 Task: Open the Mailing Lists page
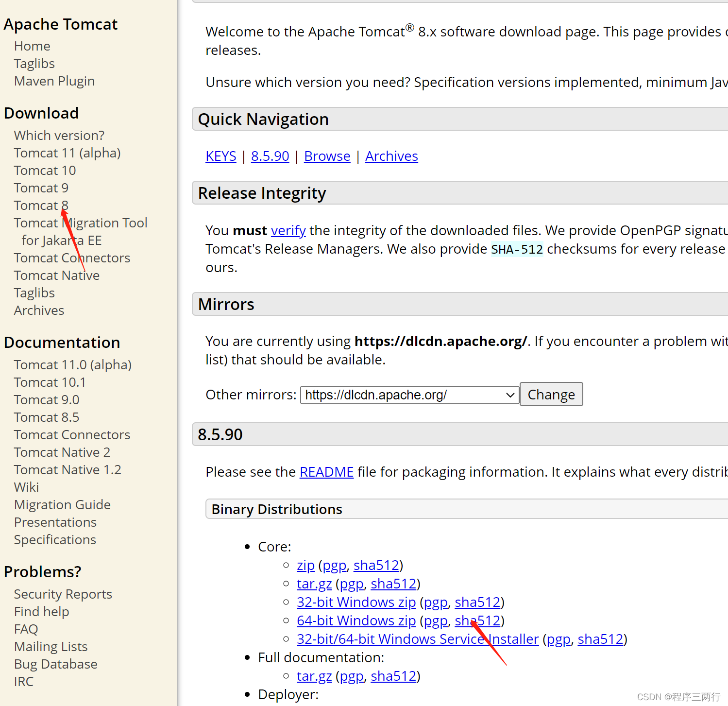pyautogui.click(x=51, y=647)
